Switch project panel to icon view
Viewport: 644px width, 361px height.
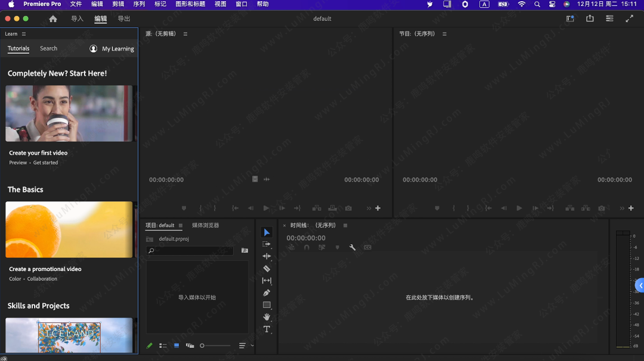[177, 346]
